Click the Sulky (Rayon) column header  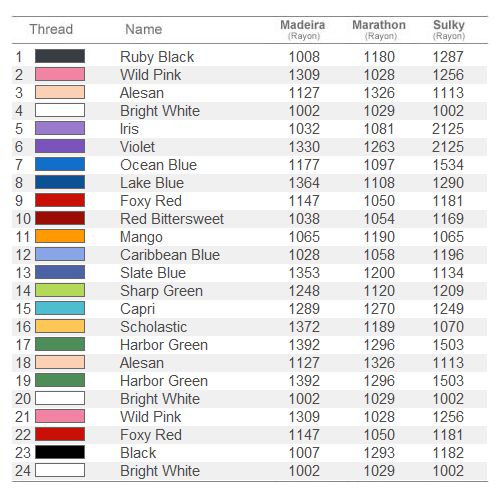coord(449,29)
